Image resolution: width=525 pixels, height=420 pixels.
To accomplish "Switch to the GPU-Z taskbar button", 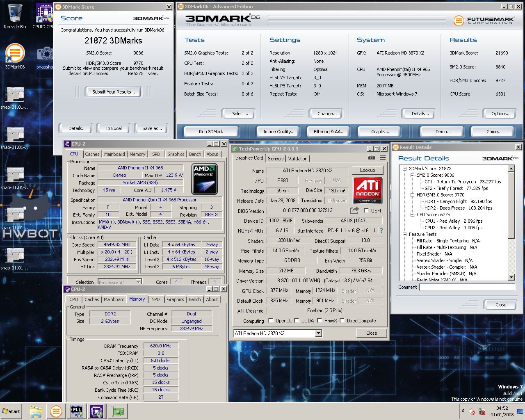I will pos(118,411).
